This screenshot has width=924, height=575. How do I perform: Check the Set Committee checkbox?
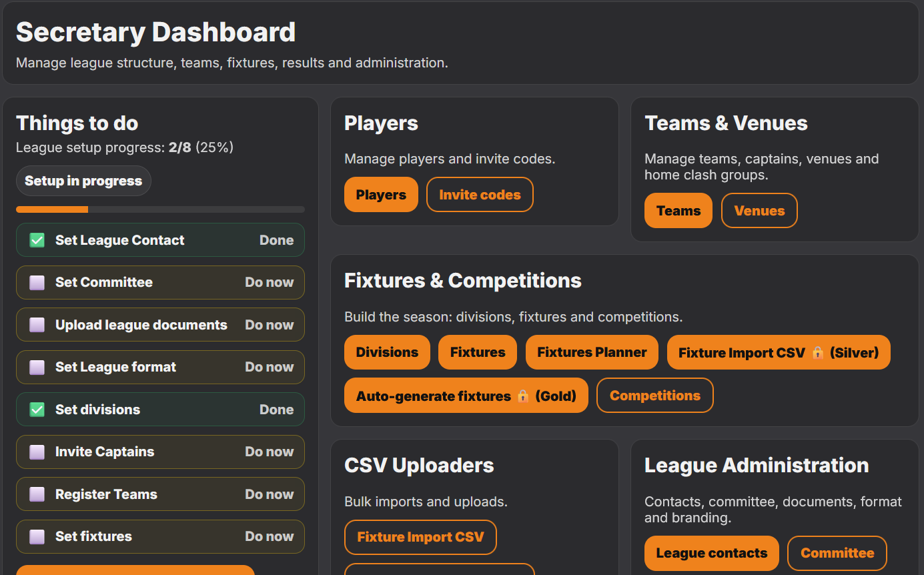(x=37, y=283)
